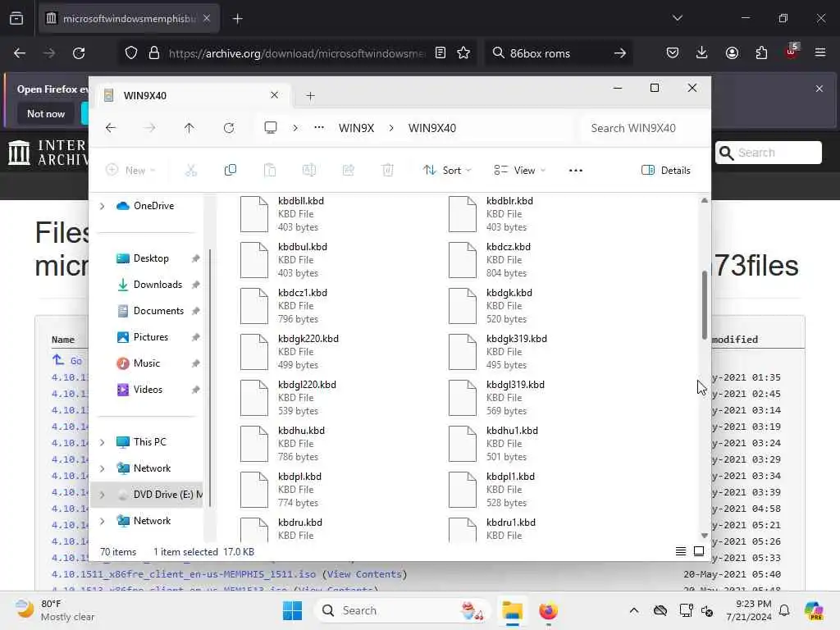This screenshot has width=840, height=630.
Task: Open Firefox account icon
Action: tap(732, 52)
